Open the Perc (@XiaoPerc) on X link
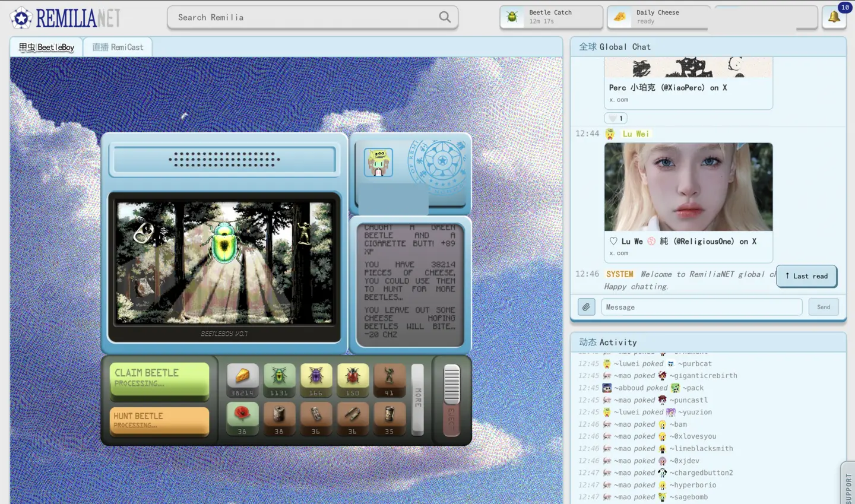The image size is (855, 504). [668, 87]
